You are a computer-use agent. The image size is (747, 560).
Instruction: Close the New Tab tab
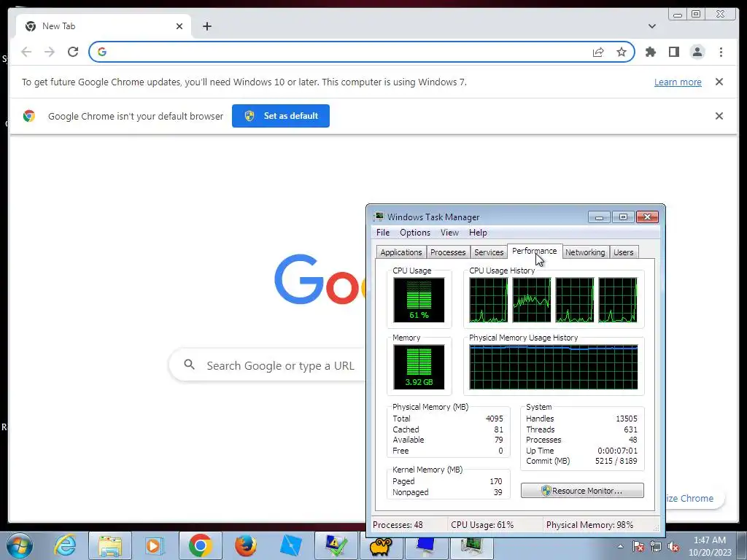tap(179, 26)
